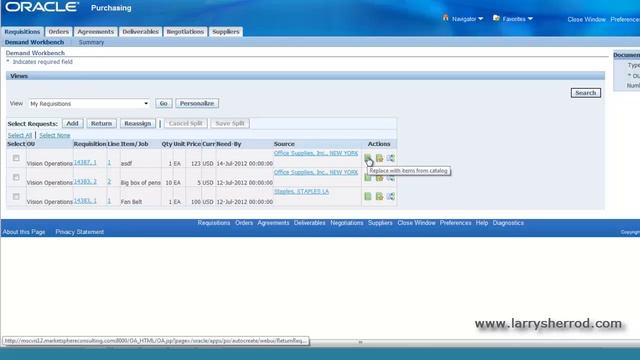Click the footer Close Window link
Image resolution: width=640 pixels, height=360 pixels.
coord(416,223)
